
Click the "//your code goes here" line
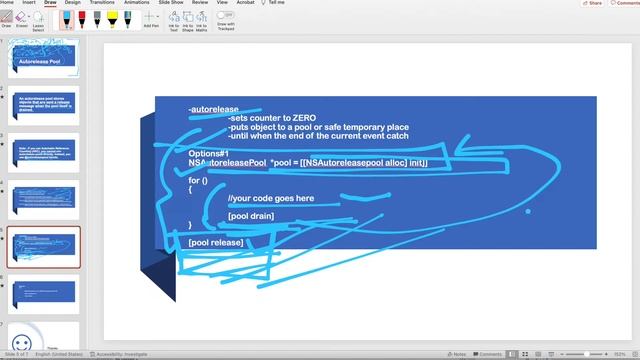point(271,198)
